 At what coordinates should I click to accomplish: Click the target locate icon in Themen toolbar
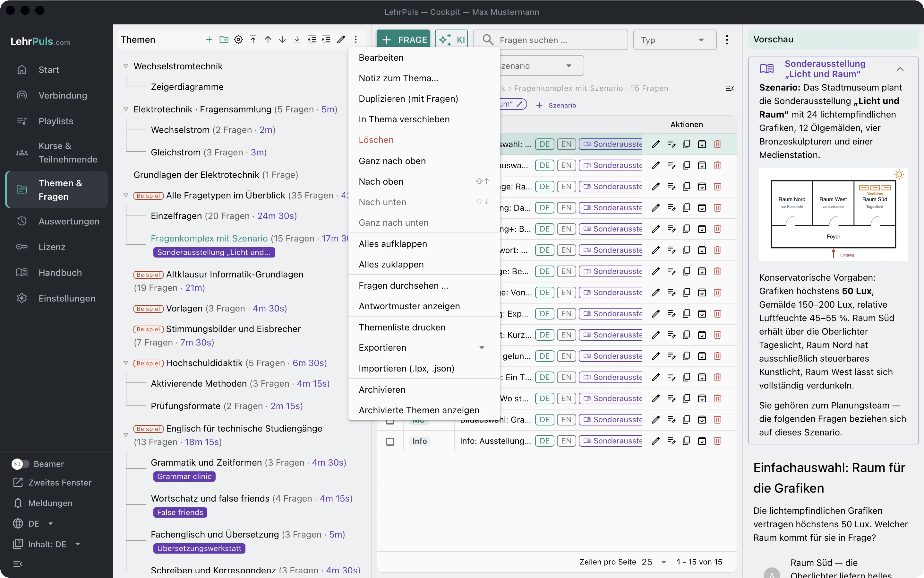click(238, 40)
